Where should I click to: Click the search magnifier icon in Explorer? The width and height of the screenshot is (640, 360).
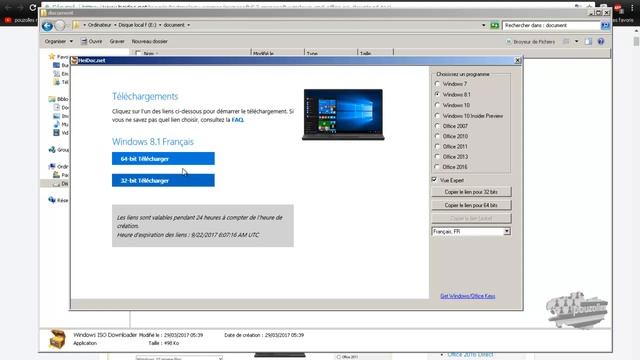tap(605, 25)
